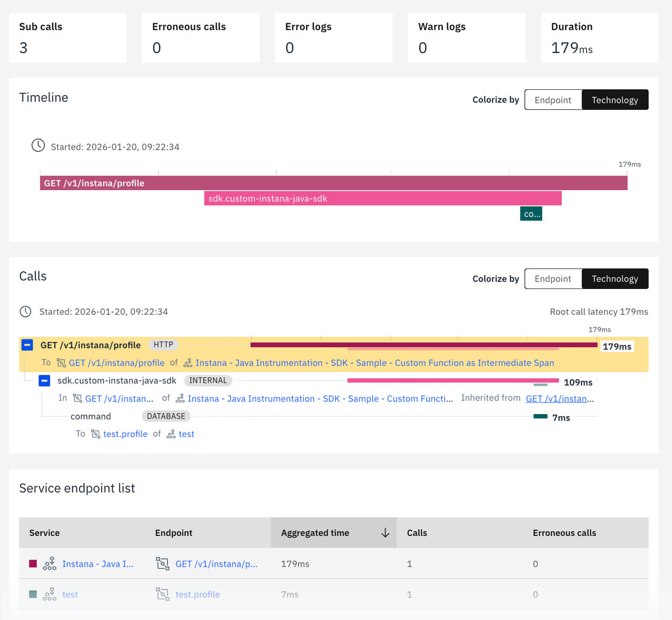
Task: Click the Service column header
Action: 45,533
